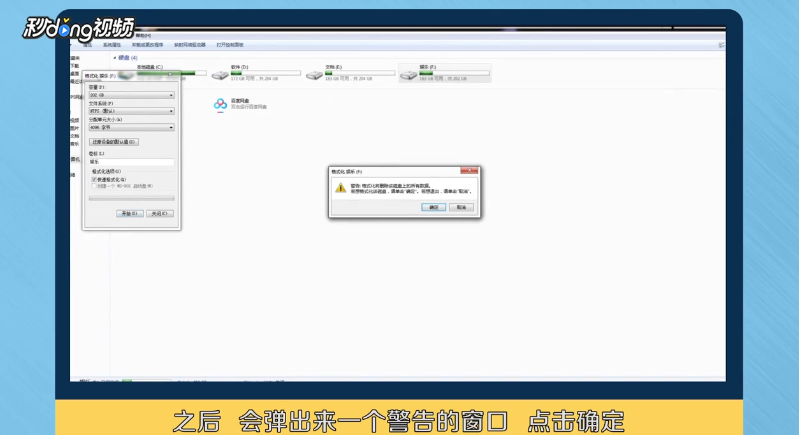Click the 本地磁盘 (C:) drive label

point(150,67)
